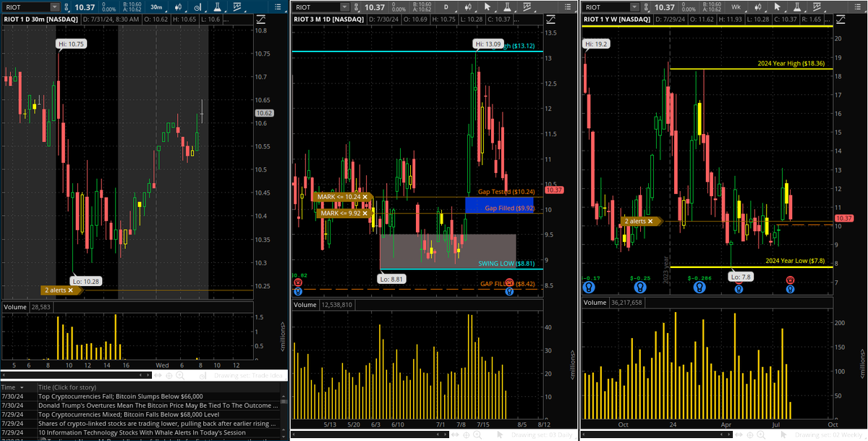Viewport: 868px width, 441px height.
Task: Open the Wk timeframe selector in right chart
Action: (736, 7)
